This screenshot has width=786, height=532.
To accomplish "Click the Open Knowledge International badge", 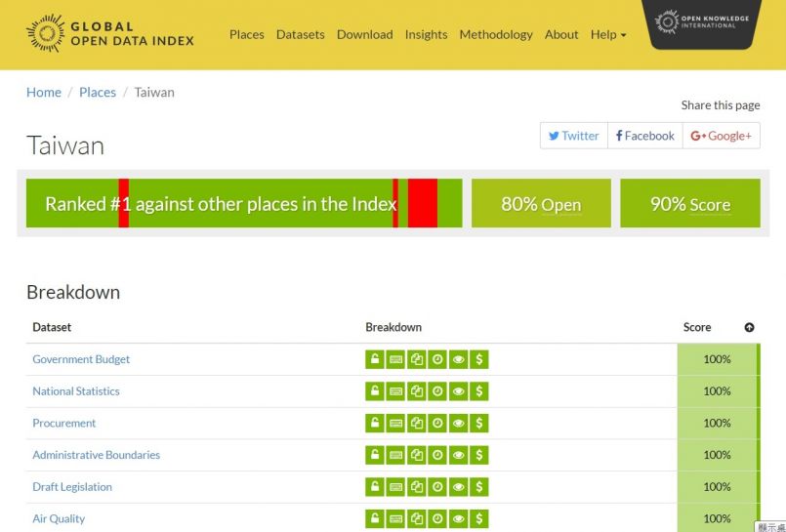I will tap(701, 22).
